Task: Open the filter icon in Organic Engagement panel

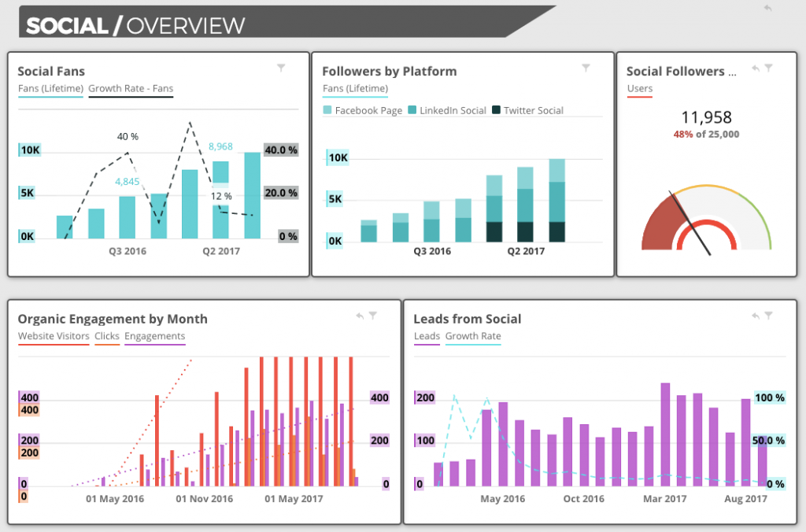Action: pyautogui.click(x=372, y=316)
